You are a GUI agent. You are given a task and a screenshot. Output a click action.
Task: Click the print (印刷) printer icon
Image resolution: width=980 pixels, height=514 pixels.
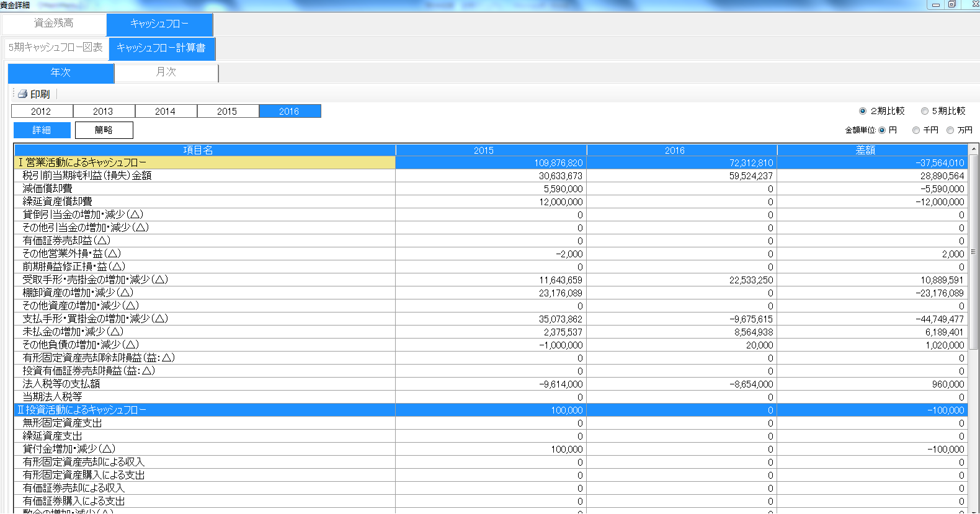(23, 94)
